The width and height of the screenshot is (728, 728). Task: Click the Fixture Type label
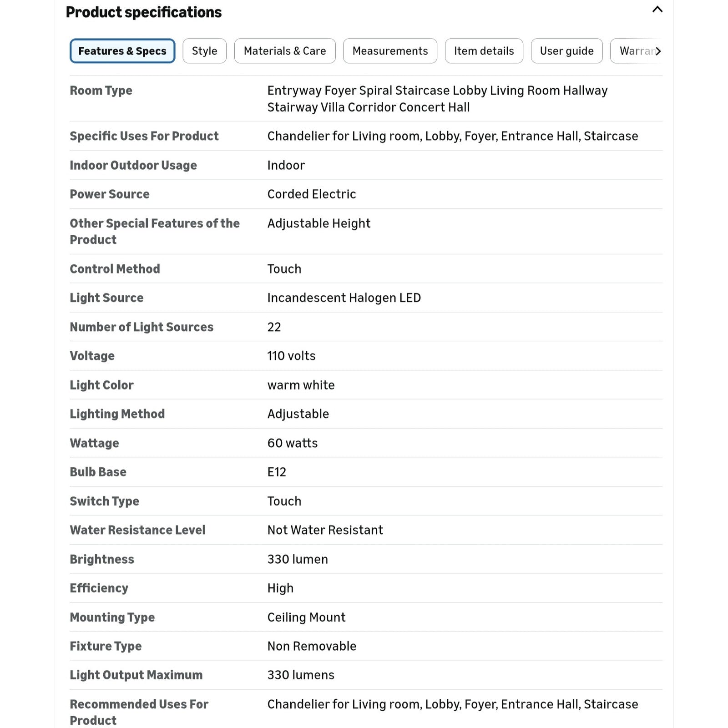click(x=106, y=646)
